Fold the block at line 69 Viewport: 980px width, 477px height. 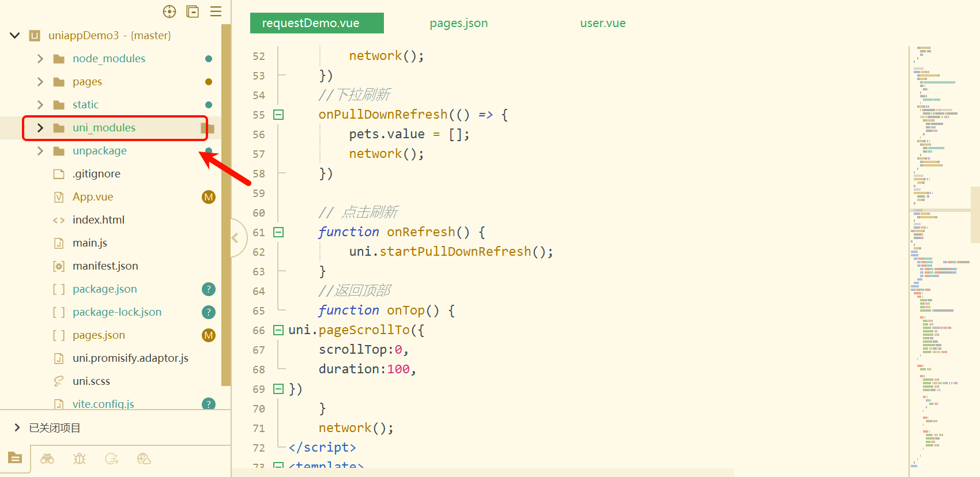pos(278,389)
